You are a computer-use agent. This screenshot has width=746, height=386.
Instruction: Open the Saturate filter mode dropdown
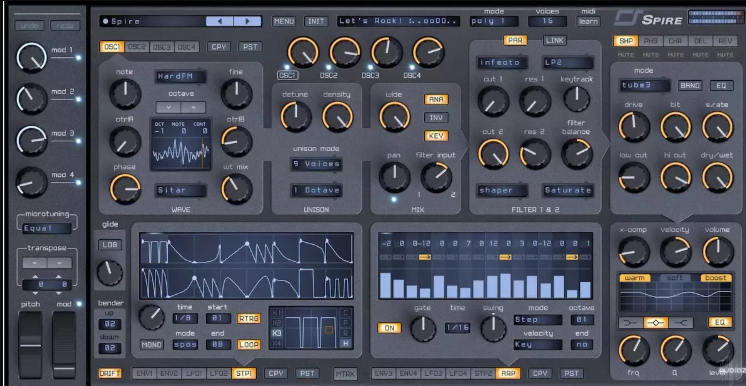pos(568,190)
